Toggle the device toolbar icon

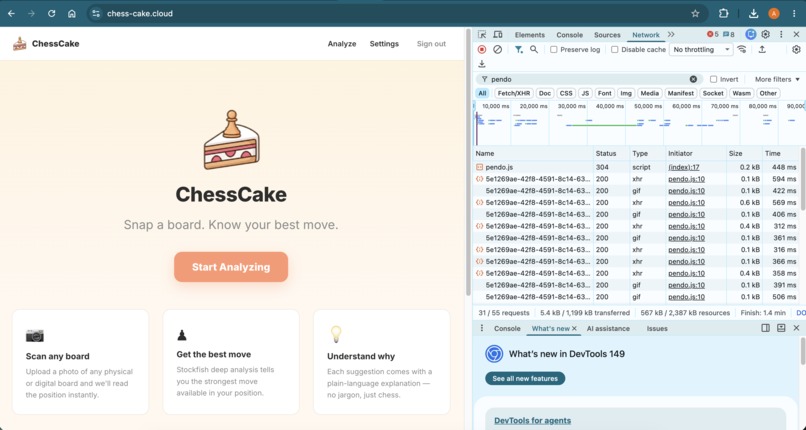(x=498, y=34)
